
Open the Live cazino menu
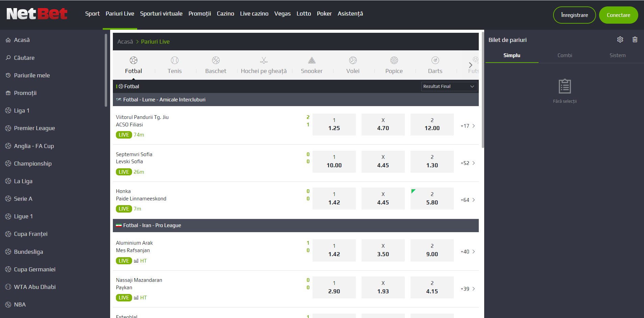coord(254,14)
